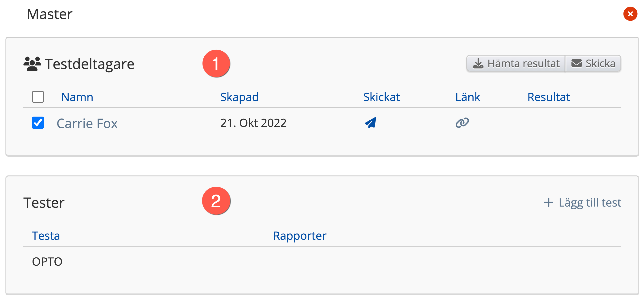Sort participants by Skapad column
Image resolution: width=644 pixels, height=301 pixels.
point(239,97)
